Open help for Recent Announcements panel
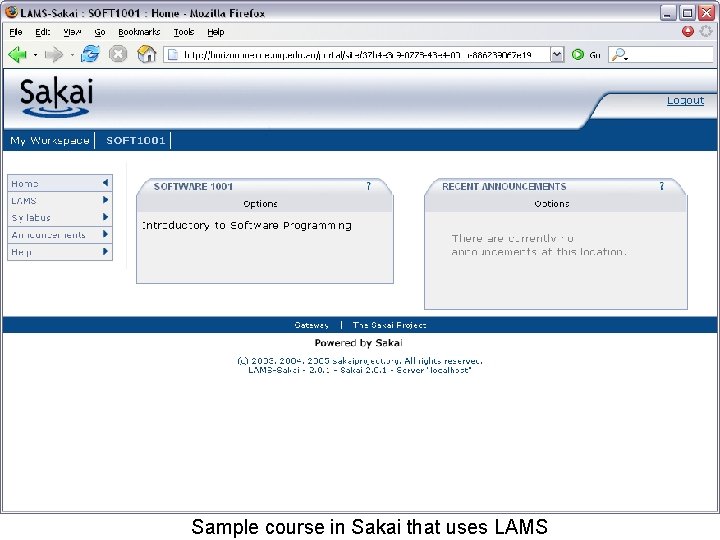Image resolution: width=720 pixels, height=540 pixels. click(661, 186)
